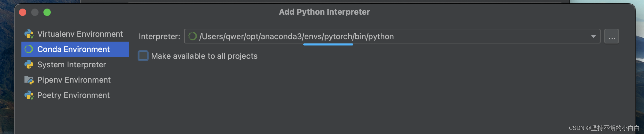Click the blue progress bar under the interpreter path
Image resolution: width=644 pixels, height=134 pixels.
(328, 44)
